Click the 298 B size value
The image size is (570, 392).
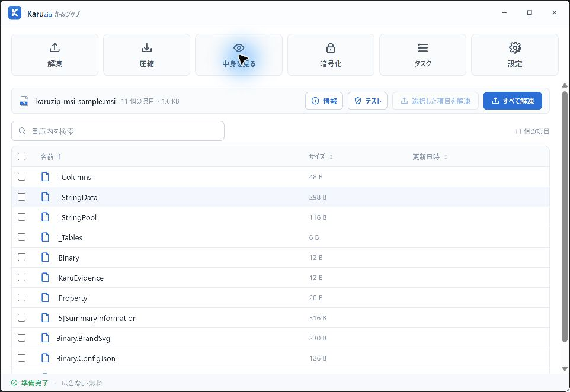[x=318, y=197]
